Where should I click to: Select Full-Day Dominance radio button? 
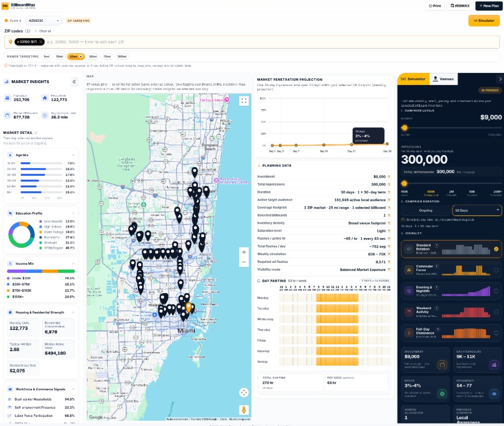[496, 333]
